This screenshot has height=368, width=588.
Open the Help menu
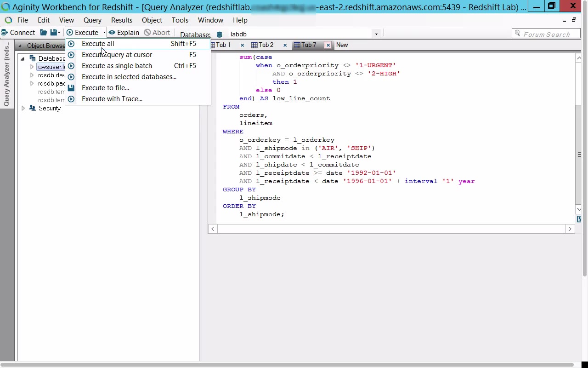[x=240, y=20]
